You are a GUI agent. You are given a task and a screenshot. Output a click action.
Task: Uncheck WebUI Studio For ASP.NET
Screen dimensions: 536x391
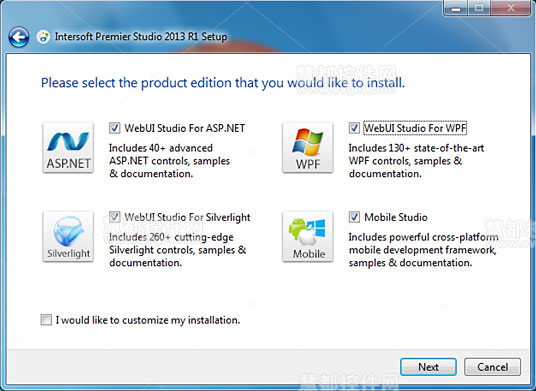pos(115,128)
